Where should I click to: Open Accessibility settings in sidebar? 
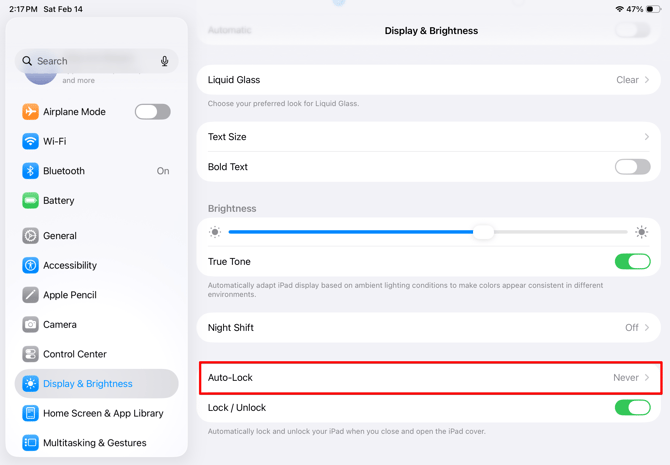point(97,265)
